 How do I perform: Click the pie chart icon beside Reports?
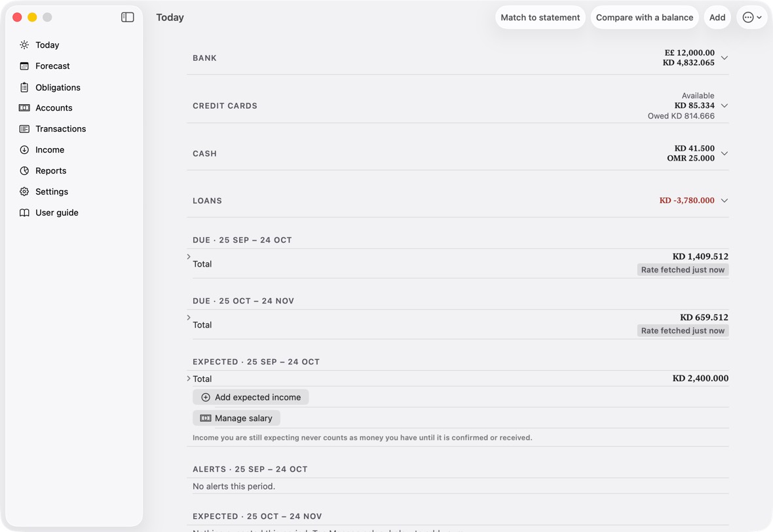[24, 170]
